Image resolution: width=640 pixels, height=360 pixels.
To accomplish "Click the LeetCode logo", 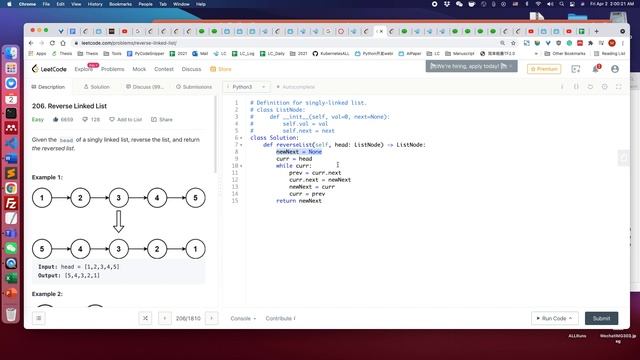I will coord(49,69).
